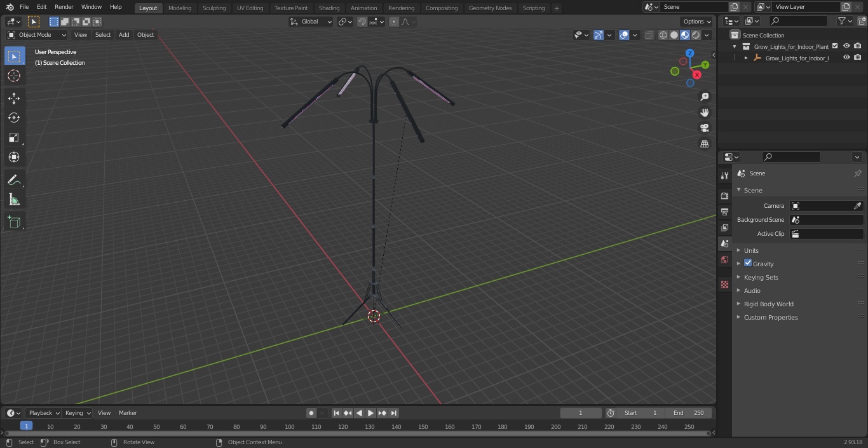Viewport: 868px width, 448px height.
Task: Click the Blender logo menu icon
Action: pos(10,7)
